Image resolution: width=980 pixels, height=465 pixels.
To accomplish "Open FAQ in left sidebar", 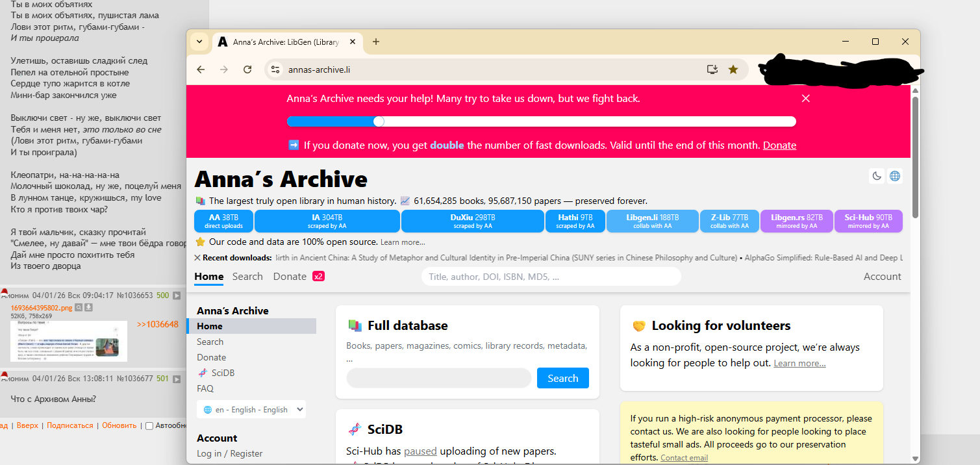I will coord(205,388).
